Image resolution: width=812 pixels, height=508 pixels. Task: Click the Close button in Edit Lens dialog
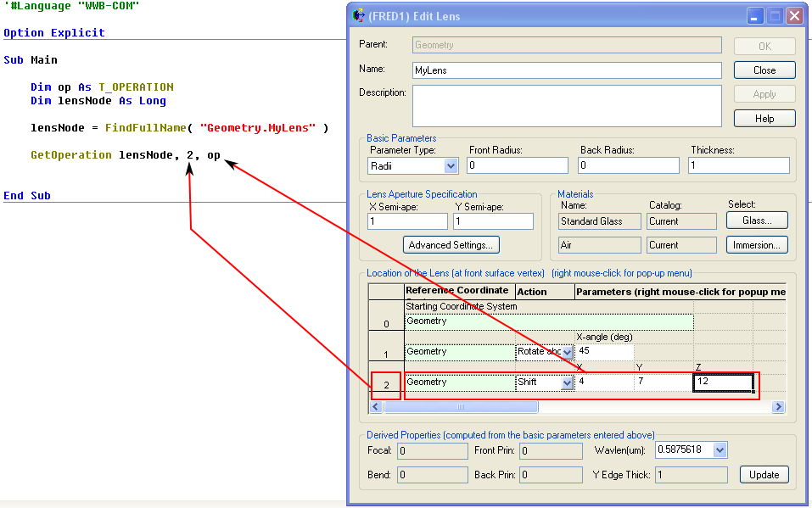pyautogui.click(x=764, y=70)
